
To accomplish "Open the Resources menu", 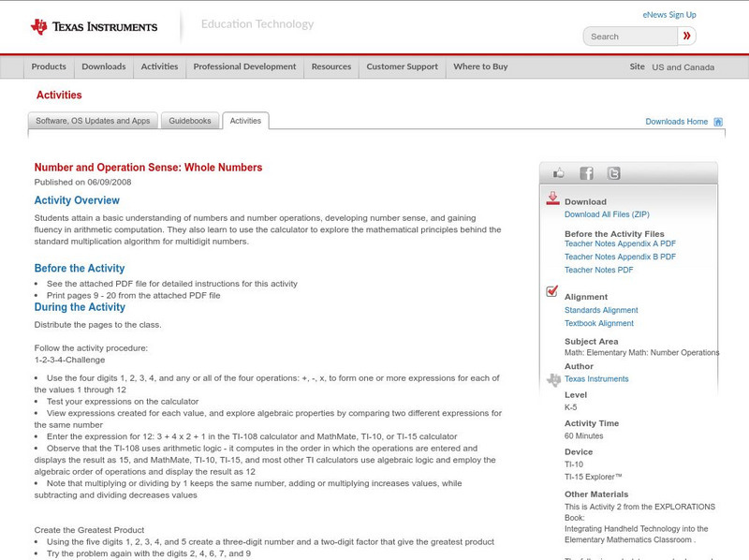I will 331,66.
